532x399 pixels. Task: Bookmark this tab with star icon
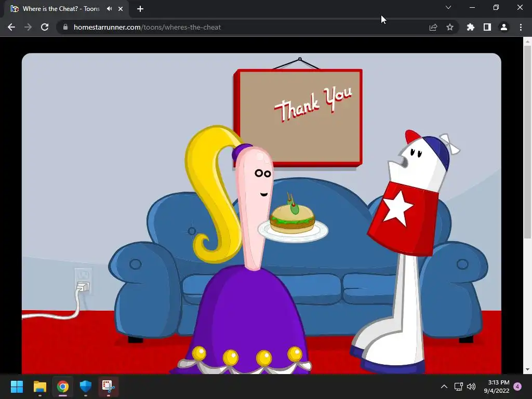tap(450, 27)
